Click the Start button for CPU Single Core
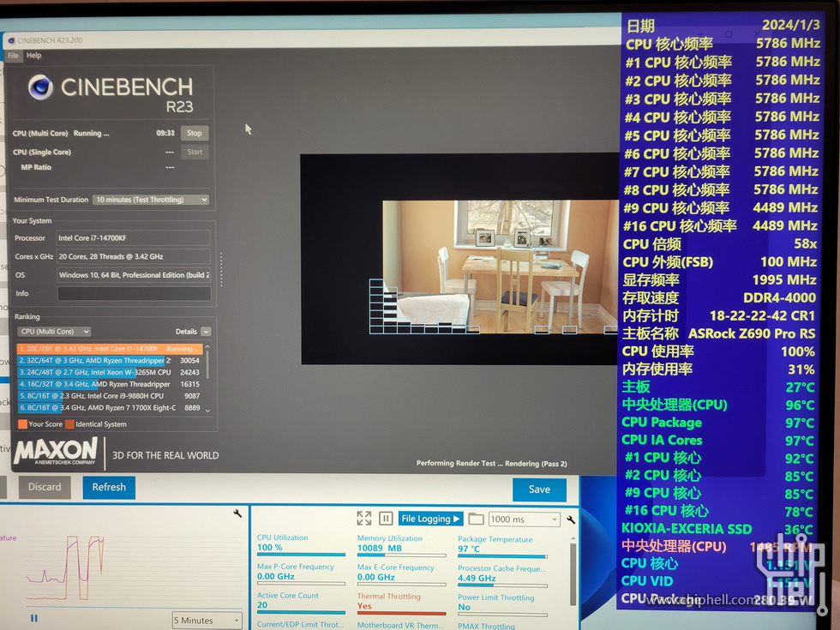Viewport: 840px width, 630px height. pyautogui.click(x=195, y=152)
